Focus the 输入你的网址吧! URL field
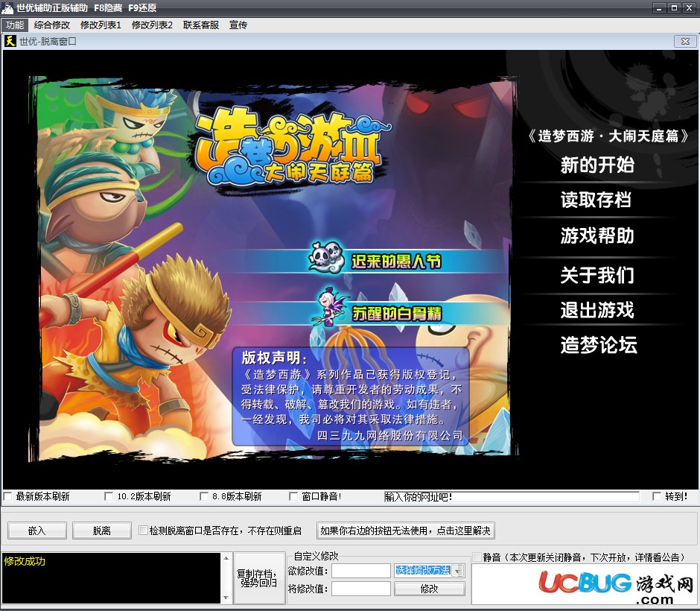This screenshot has height=611, width=700. [x=512, y=497]
